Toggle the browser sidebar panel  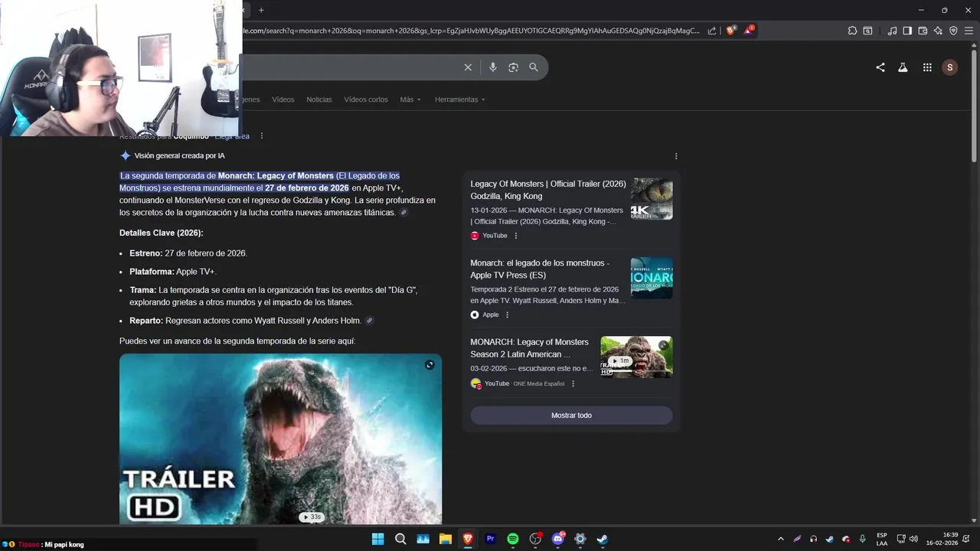[x=907, y=31]
